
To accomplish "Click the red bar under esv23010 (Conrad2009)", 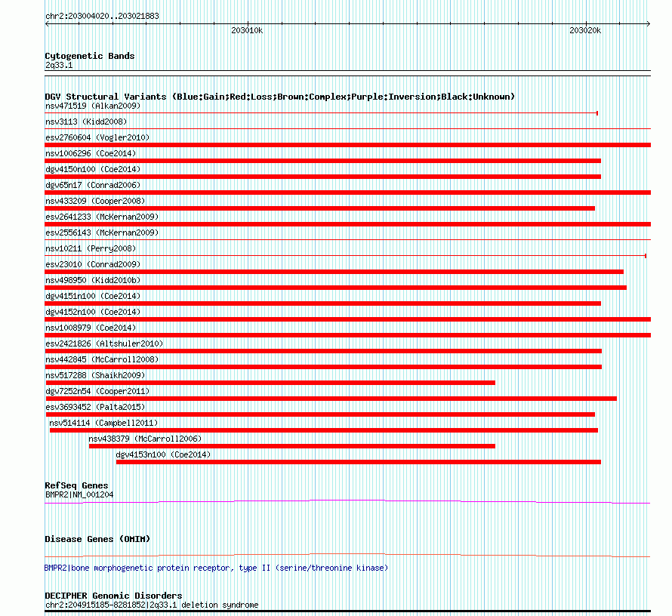I will 334,272.
